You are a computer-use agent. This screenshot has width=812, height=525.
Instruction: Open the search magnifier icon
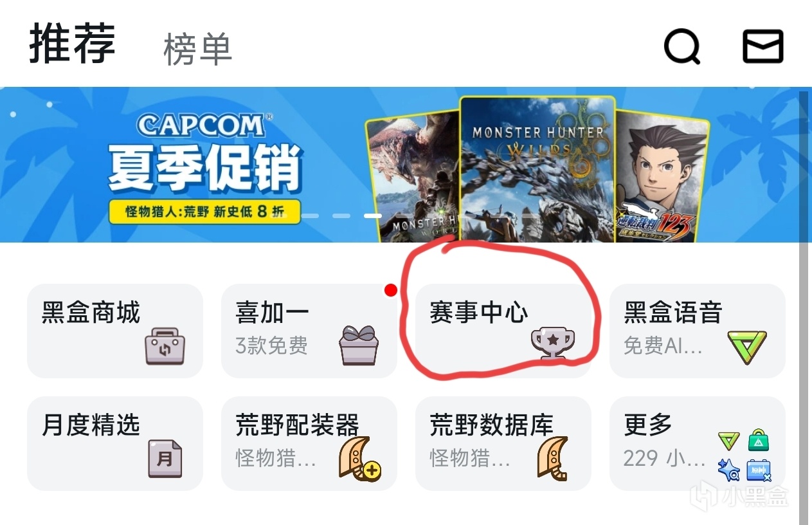click(x=681, y=47)
